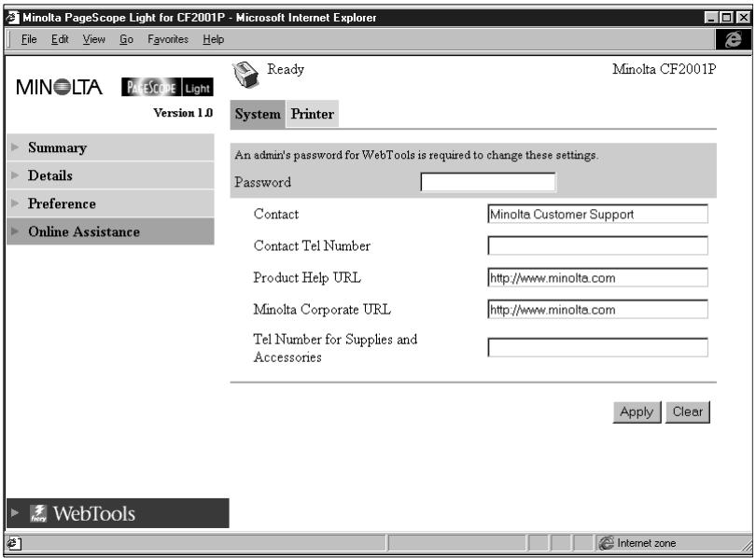Expand the Summary arrow in sidebar

[16, 147]
